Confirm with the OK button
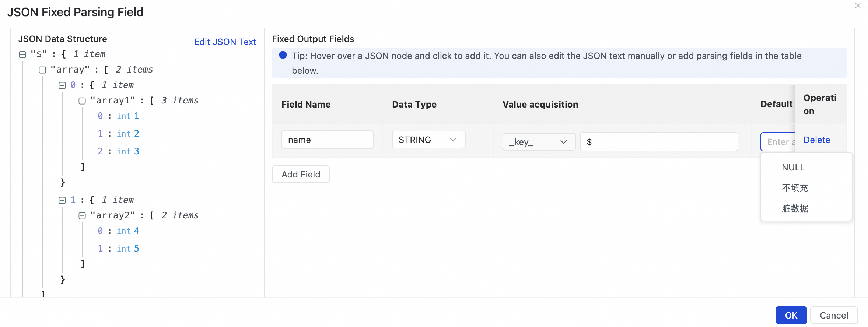The width and height of the screenshot is (868, 327). click(x=791, y=316)
